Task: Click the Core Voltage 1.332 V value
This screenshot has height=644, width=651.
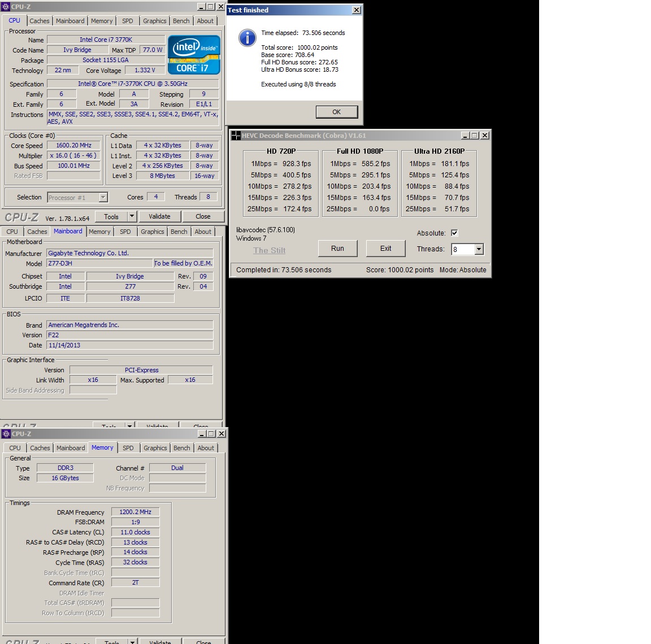Action: tap(145, 70)
